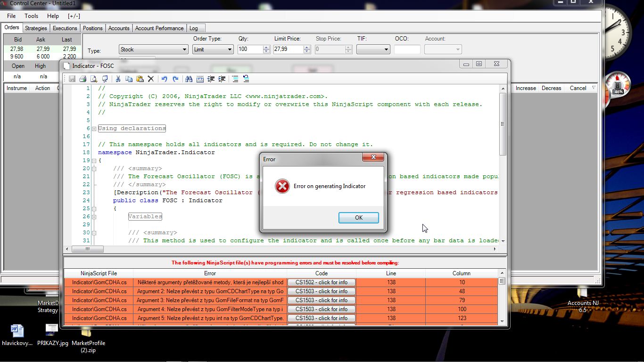
Task: Click the Undo arrow icon
Action: coord(164,79)
